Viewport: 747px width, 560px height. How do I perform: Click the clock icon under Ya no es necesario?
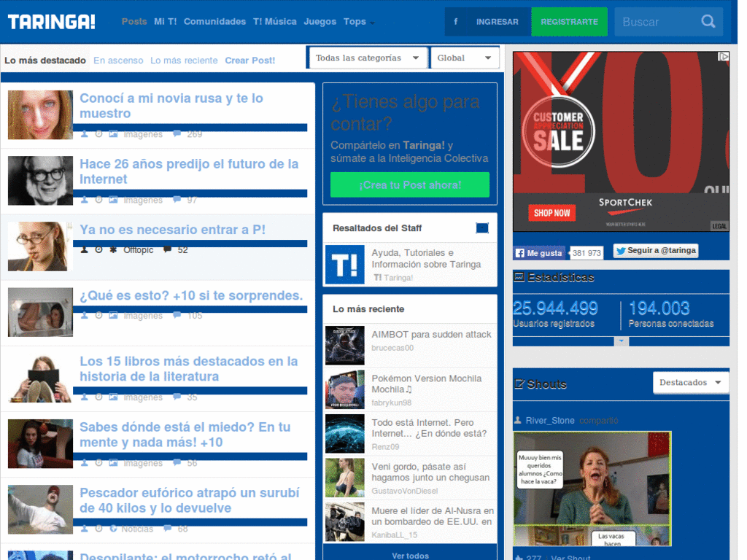[x=98, y=249]
